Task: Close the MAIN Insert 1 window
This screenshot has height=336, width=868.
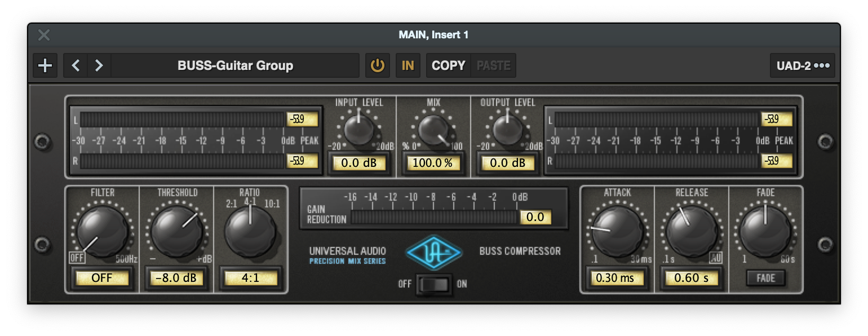Action: (x=44, y=35)
